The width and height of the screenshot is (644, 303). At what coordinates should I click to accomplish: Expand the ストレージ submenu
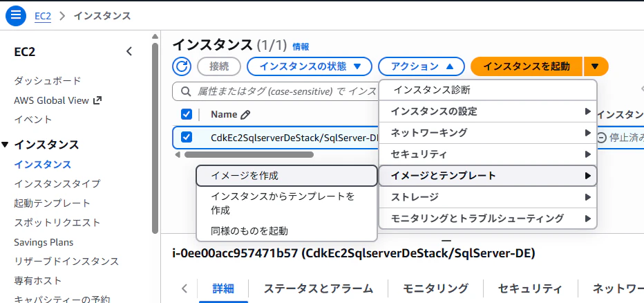[488, 197]
